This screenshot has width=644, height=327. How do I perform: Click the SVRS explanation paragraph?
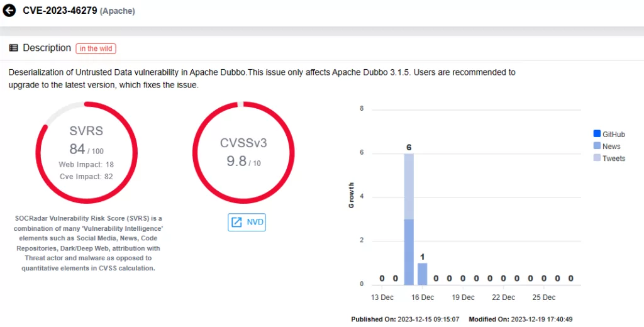click(x=88, y=243)
